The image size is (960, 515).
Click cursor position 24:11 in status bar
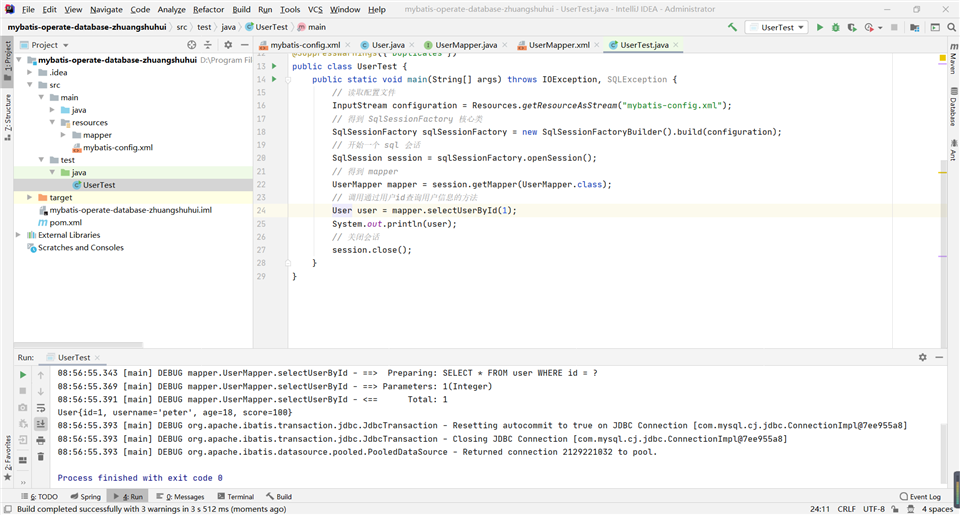pos(820,509)
